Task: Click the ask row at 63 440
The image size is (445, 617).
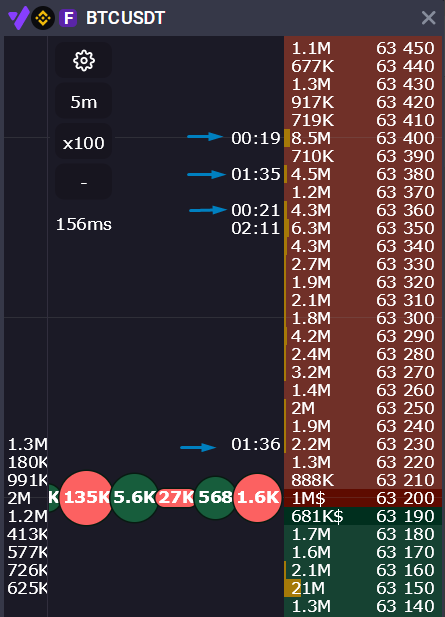Action: coord(363,66)
